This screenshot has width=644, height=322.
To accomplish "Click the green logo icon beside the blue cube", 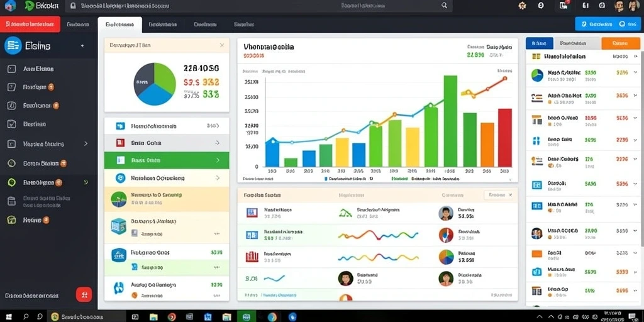I will tap(29, 5).
